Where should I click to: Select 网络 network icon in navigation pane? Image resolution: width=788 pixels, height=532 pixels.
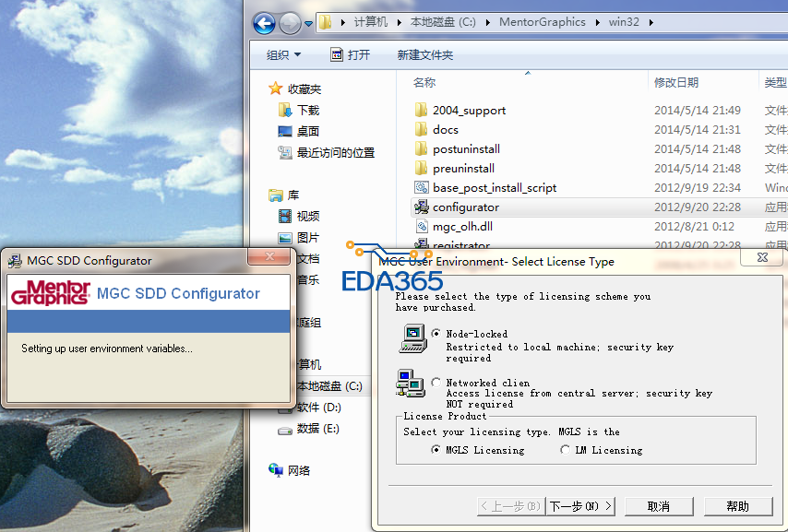point(275,470)
